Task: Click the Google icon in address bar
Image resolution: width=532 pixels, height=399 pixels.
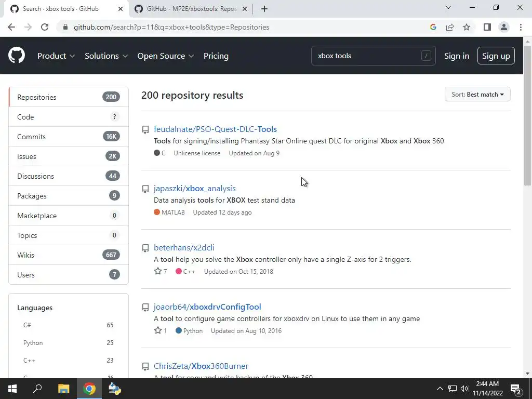Action: tap(433, 27)
